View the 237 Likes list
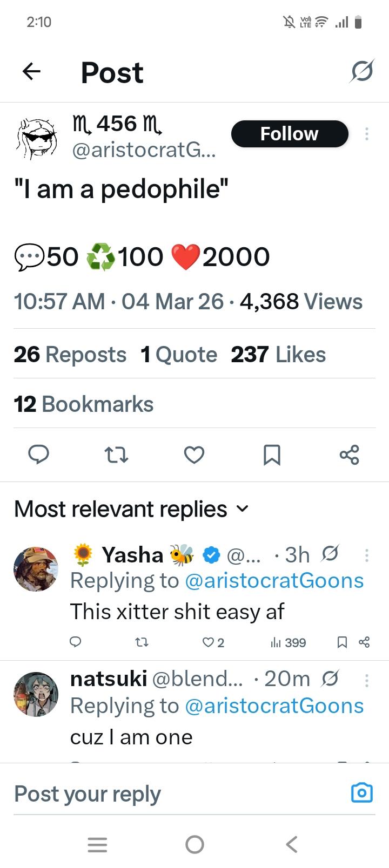Image resolution: width=389 pixels, height=868 pixels. click(278, 355)
